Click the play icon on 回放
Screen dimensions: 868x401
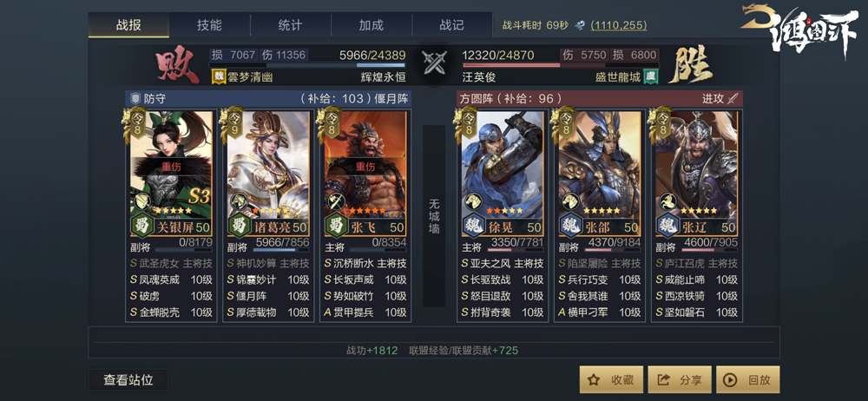point(731,380)
